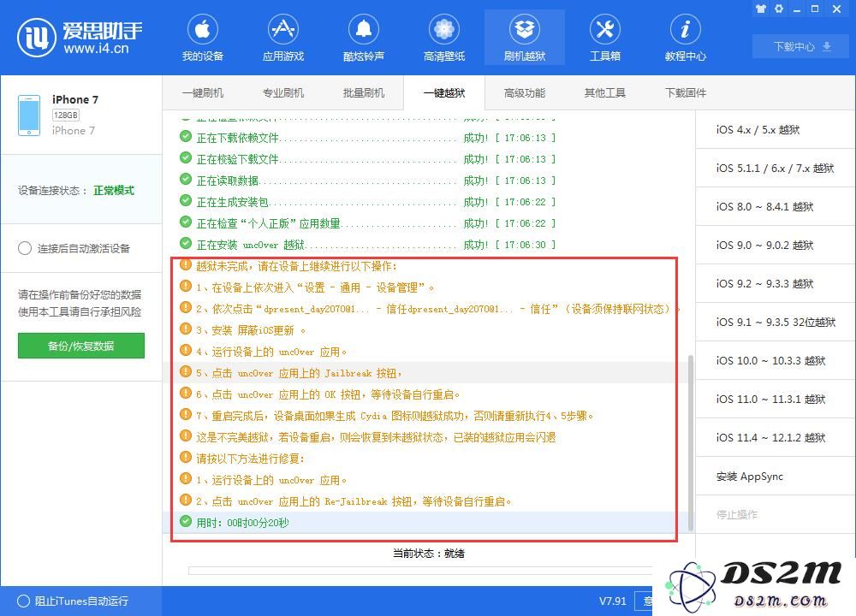Choose iOS 11.4 ~ 12.1.2 越狱

(776, 437)
